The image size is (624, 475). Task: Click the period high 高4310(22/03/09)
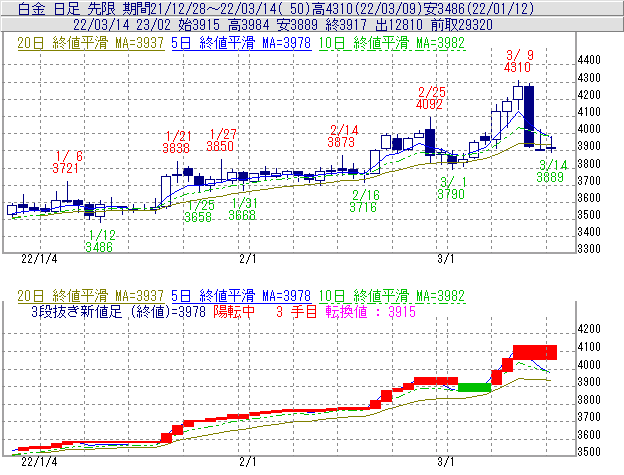368,8
